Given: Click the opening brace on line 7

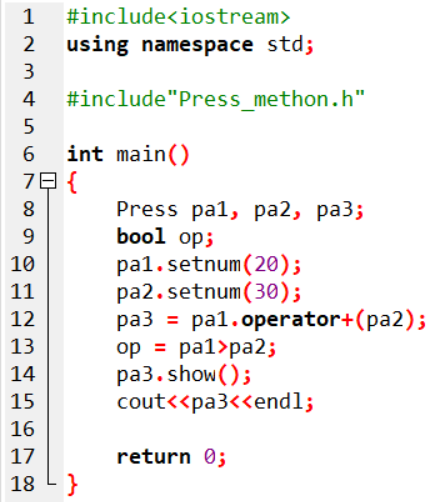Looking at the screenshot, I should click(72, 182).
